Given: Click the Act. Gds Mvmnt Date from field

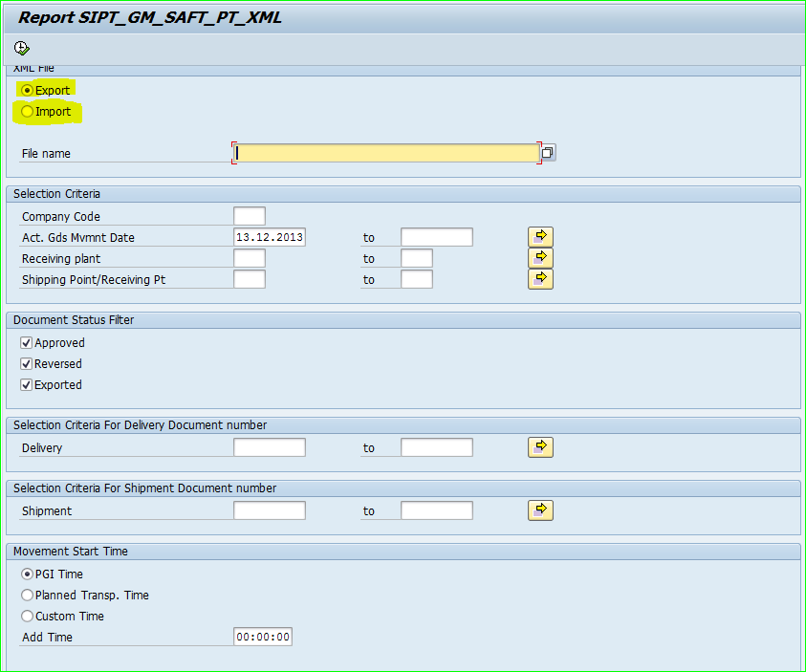Looking at the screenshot, I should click(269, 237).
